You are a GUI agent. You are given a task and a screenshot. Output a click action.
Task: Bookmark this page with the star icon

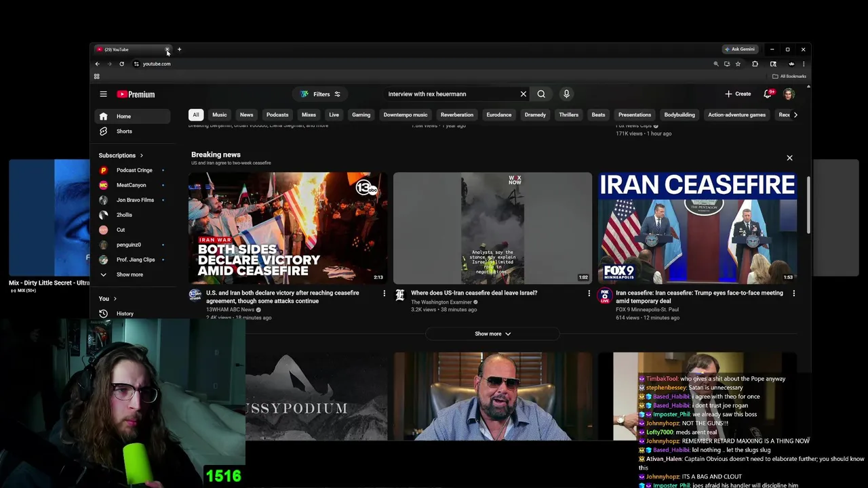(738, 64)
